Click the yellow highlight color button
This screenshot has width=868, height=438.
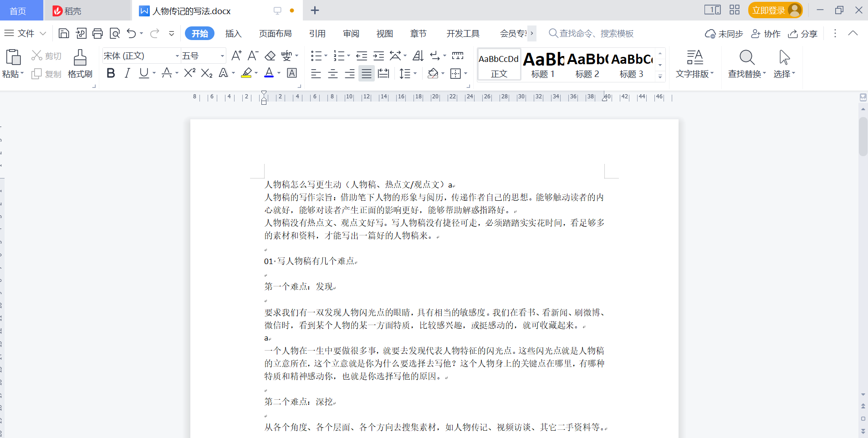pyautogui.click(x=246, y=73)
